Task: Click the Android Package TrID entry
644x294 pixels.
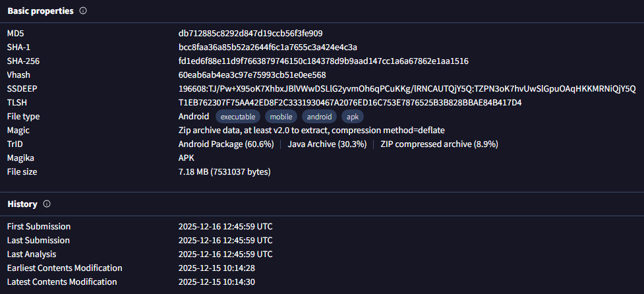Action: coord(226,144)
